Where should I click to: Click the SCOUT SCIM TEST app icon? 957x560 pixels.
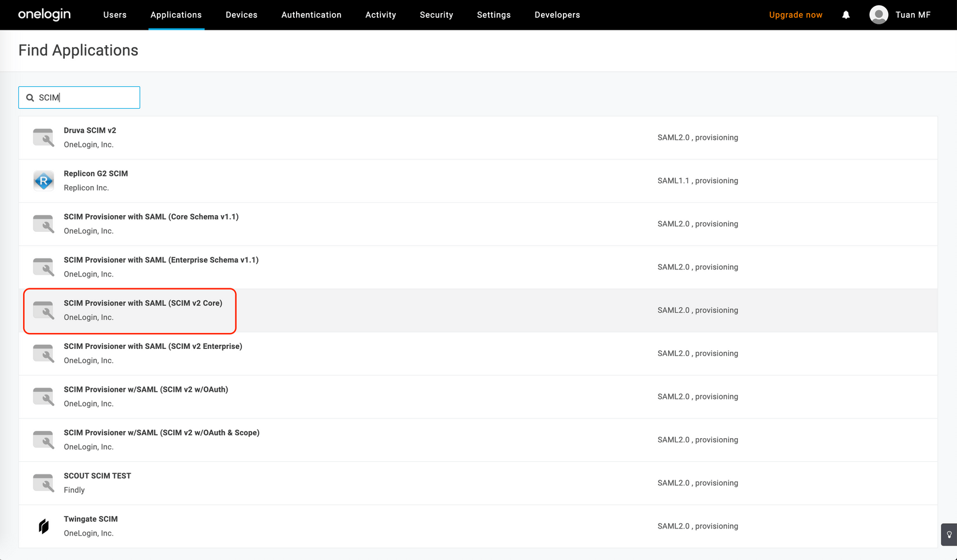43,483
